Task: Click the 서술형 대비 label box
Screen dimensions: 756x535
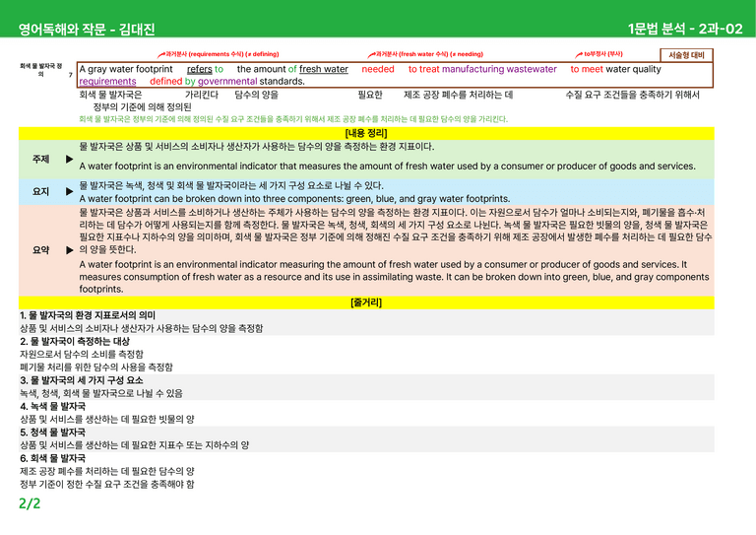Action: pyautogui.click(x=686, y=55)
